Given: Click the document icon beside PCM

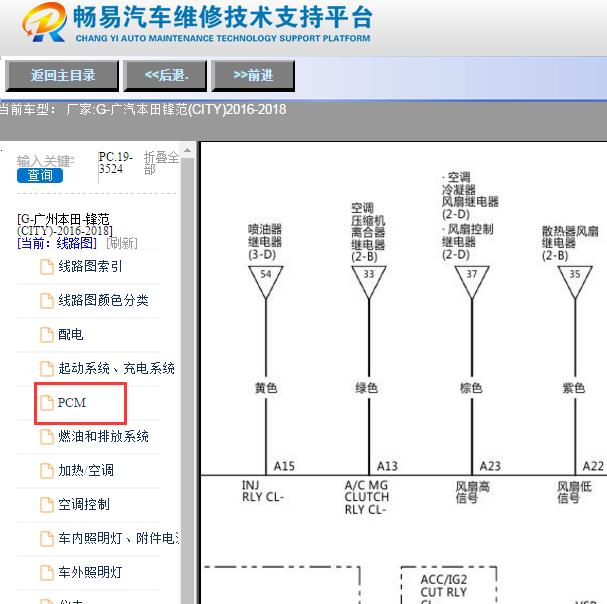Looking at the screenshot, I should coord(47,403).
